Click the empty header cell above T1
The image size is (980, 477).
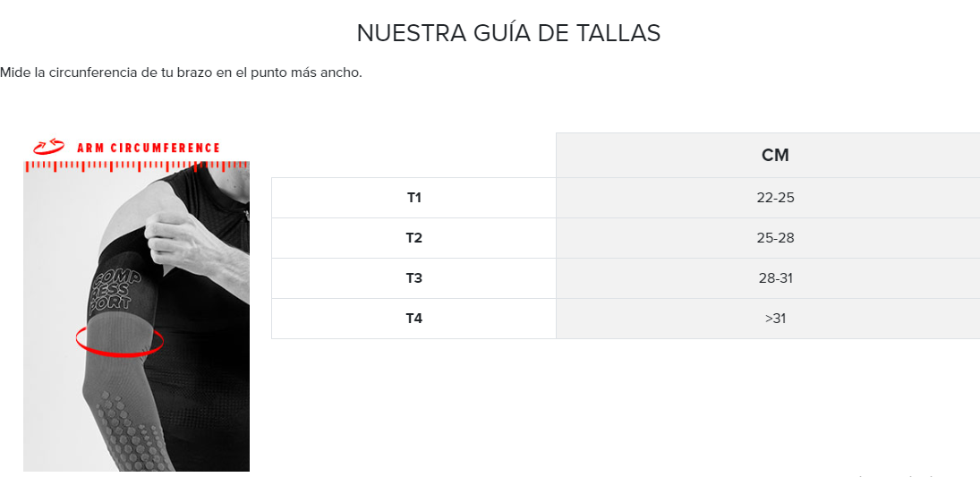coord(413,156)
